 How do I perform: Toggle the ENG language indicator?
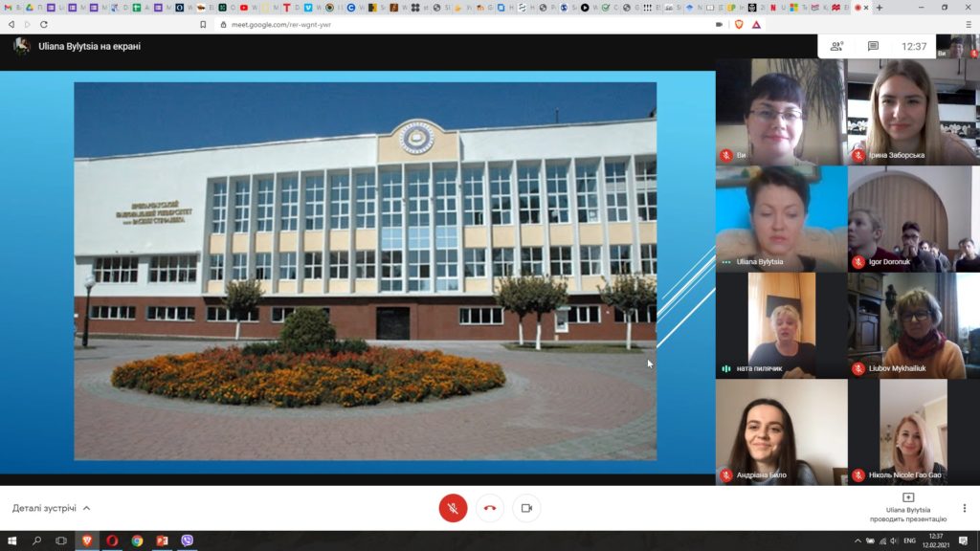[x=909, y=540]
